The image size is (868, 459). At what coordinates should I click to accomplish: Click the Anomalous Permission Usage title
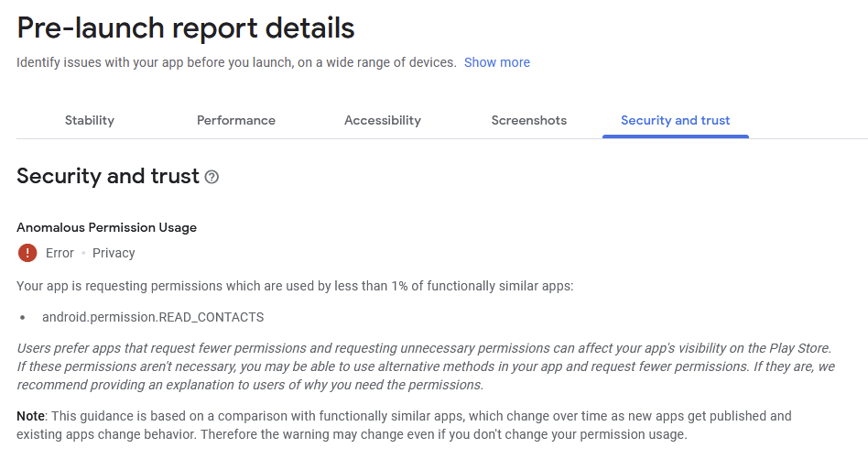click(x=106, y=227)
